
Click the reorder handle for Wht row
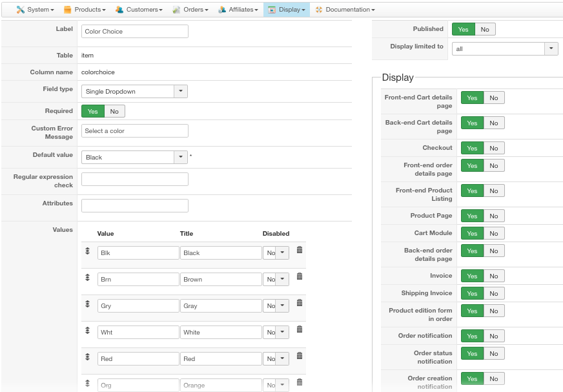[88, 330]
